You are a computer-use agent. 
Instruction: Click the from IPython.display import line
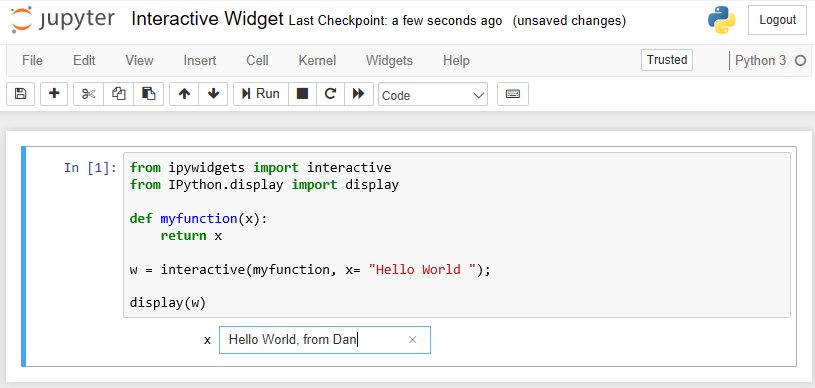[264, 185]
